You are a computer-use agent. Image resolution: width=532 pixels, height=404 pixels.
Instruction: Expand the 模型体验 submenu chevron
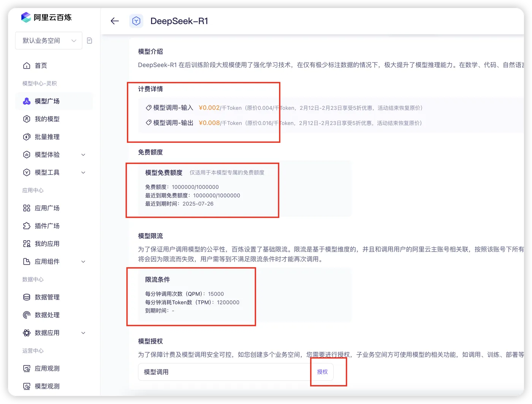[83, 155]
